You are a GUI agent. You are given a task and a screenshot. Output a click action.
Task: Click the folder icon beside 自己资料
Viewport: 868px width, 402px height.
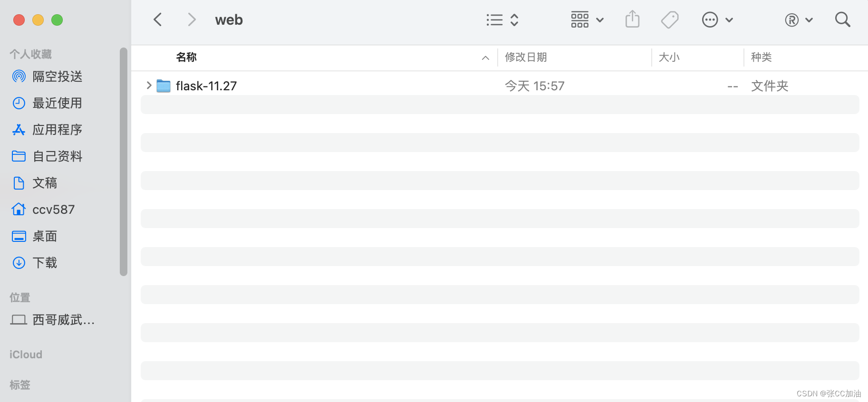pyautogui.click(x=19, y=156)
